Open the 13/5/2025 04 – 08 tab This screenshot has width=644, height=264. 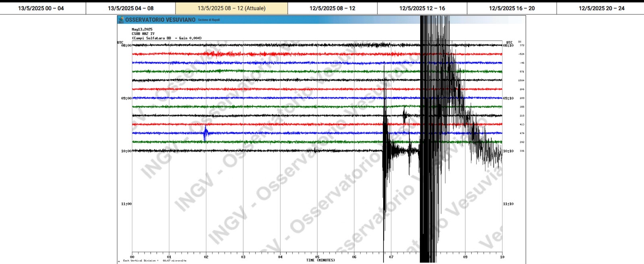tap(131, 8)
